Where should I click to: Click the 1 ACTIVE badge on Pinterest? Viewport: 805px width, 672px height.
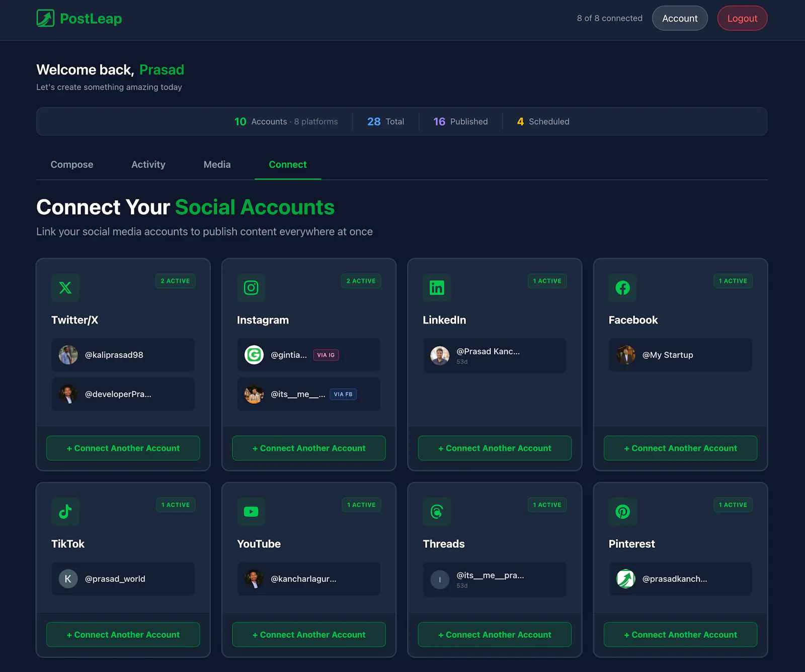click(x=733, y=505)
